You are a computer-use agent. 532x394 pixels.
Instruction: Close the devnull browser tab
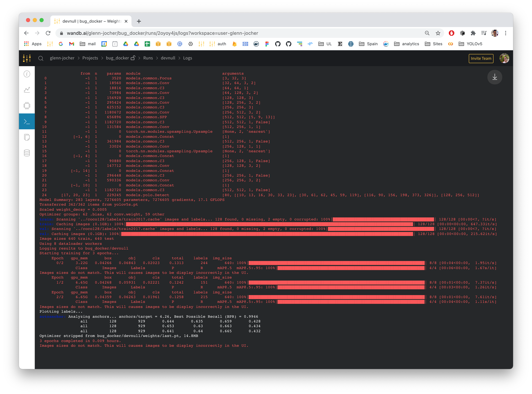click(126, 21)
